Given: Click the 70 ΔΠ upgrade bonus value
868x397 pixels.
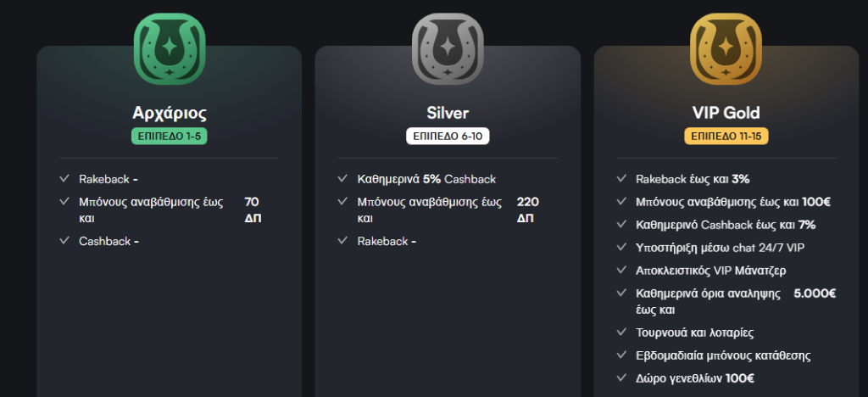Looking at the screenshot, I should point(253,210).
